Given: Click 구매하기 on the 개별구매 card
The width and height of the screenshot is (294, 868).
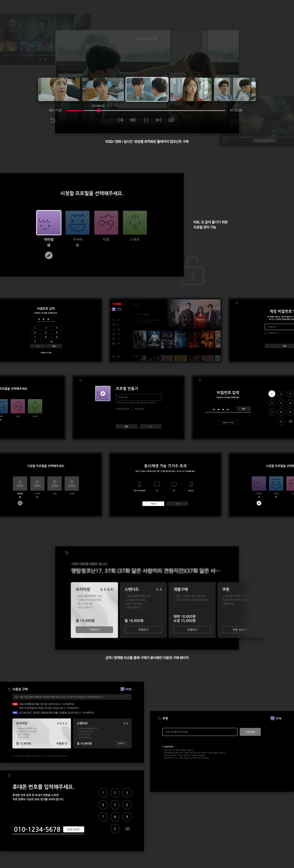Looking at the screenshot, I should (192, 630).
